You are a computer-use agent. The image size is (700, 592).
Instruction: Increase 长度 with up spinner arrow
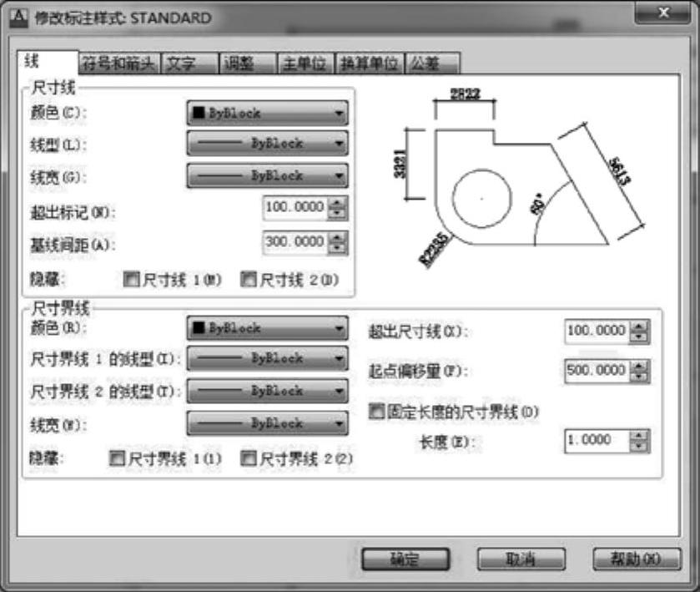(639, 436)
